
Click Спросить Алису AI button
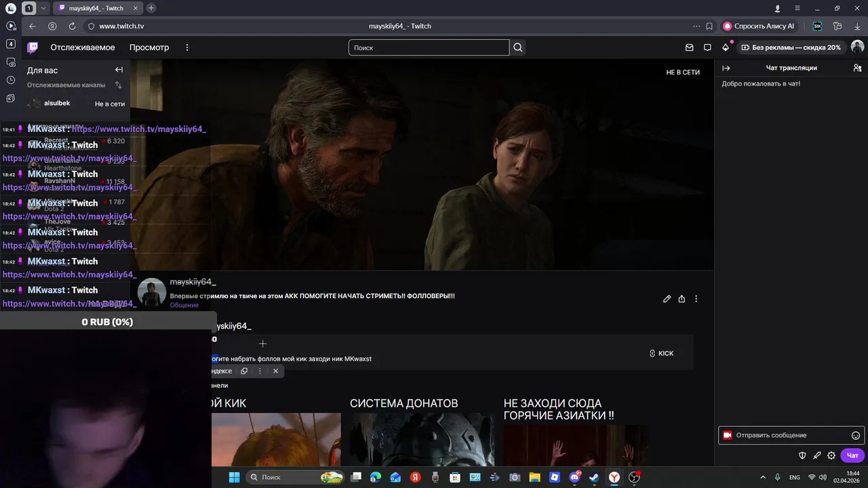coord(759,26)
